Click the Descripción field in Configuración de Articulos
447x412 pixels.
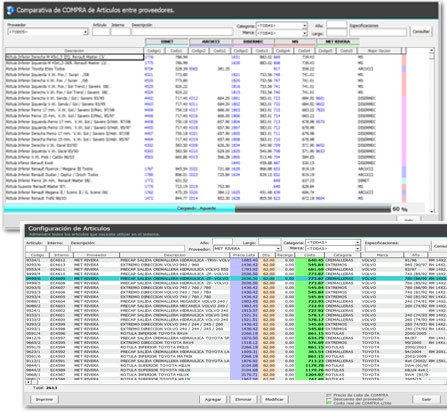click(x=127, y=249)
